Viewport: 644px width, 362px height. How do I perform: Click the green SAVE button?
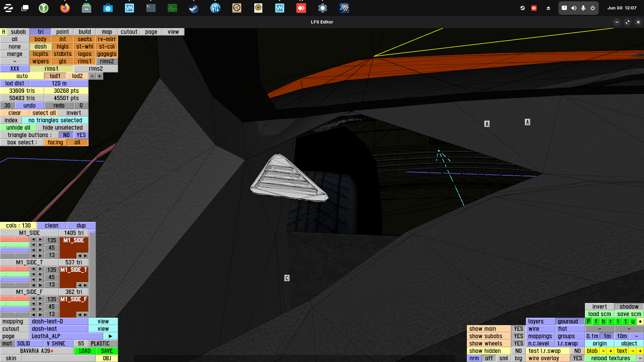click(107, 351)
